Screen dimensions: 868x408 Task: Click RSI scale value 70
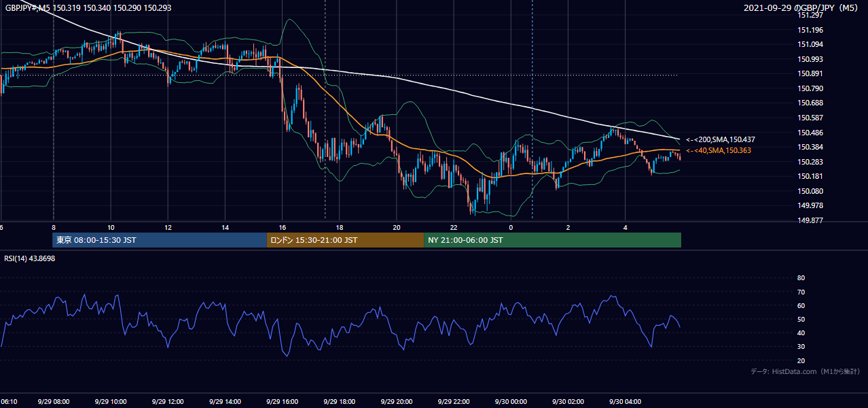[x=801, y=292]
